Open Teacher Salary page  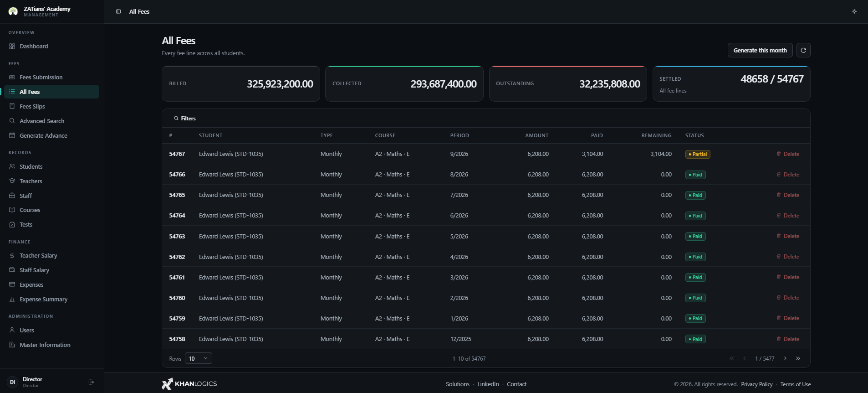pos(51,255)
